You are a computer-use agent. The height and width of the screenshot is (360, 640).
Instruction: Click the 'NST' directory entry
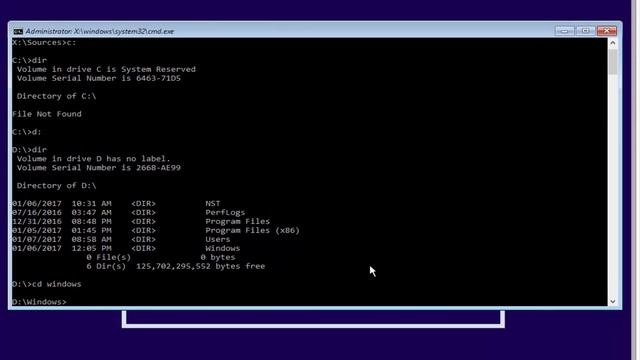(213, 203)
